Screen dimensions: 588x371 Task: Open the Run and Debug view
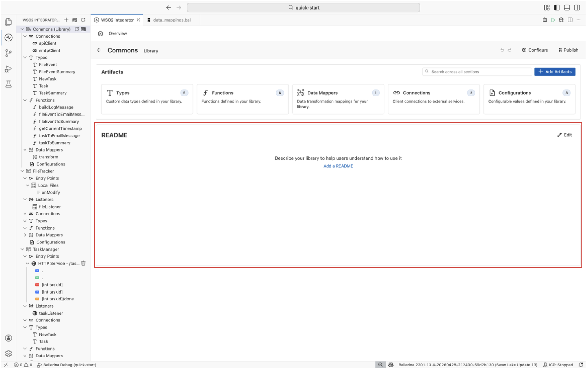click(x=8, y=69)
